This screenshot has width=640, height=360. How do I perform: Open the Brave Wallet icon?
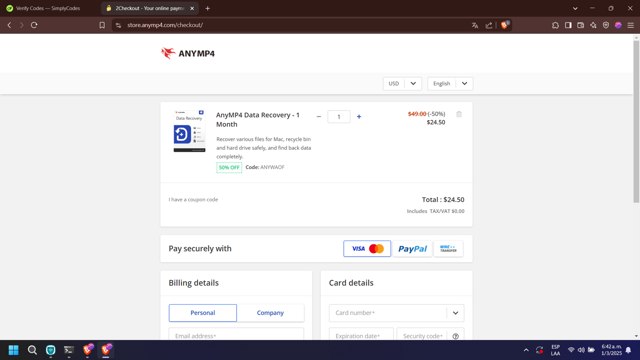tap(580, 25)
